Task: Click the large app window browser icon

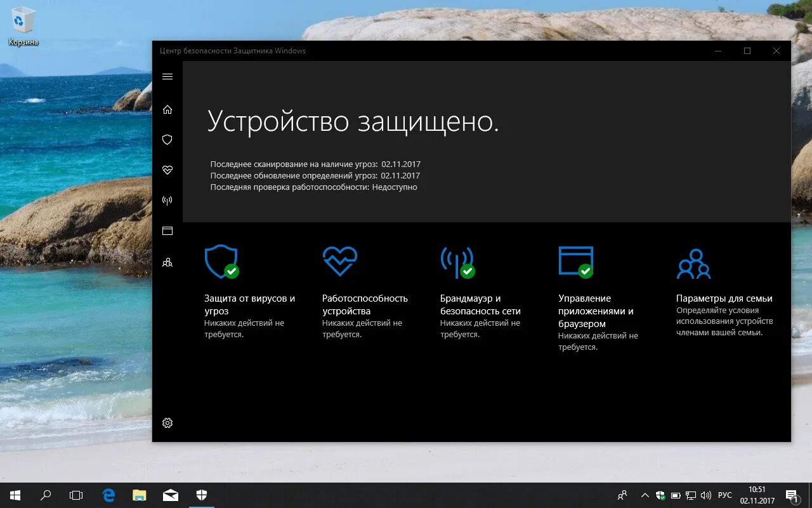Action: 576,262
